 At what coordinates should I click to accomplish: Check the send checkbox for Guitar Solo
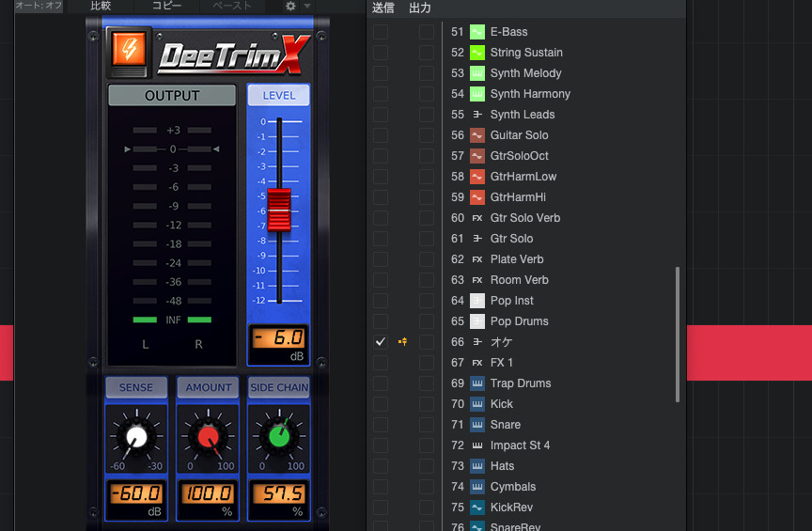point(381,135)
